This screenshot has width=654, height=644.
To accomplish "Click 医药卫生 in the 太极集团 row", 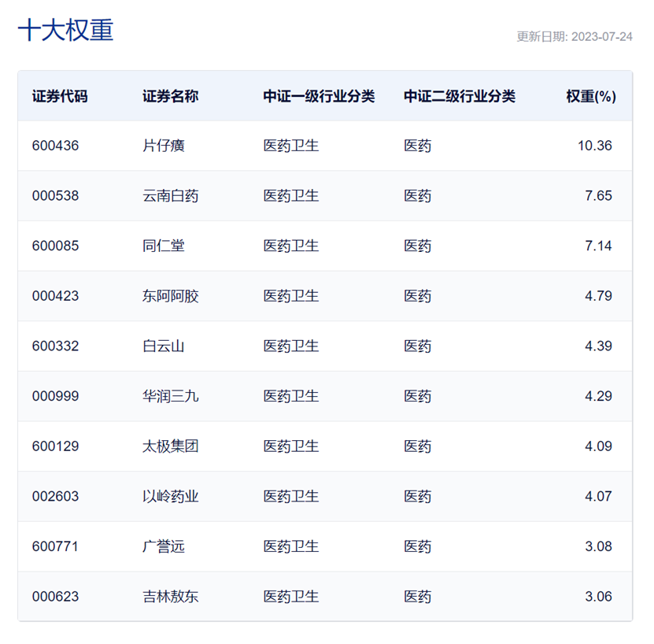I will [291, 446].
